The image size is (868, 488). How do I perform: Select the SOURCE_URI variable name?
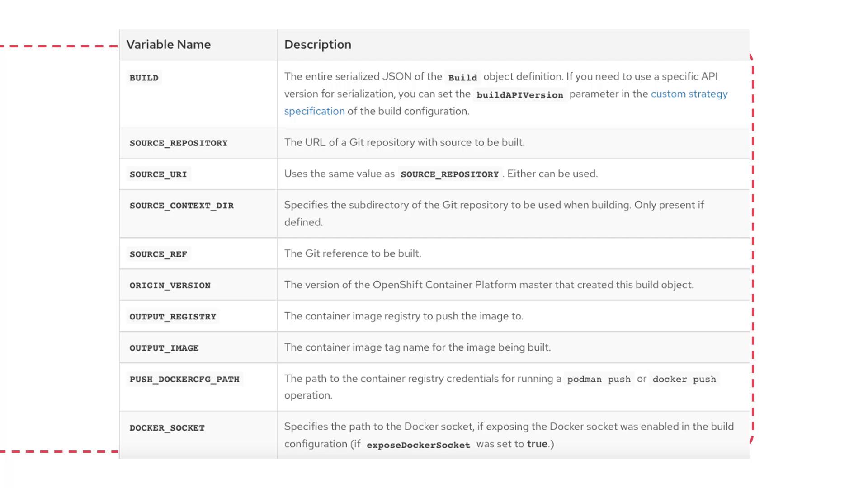point(158,174)
